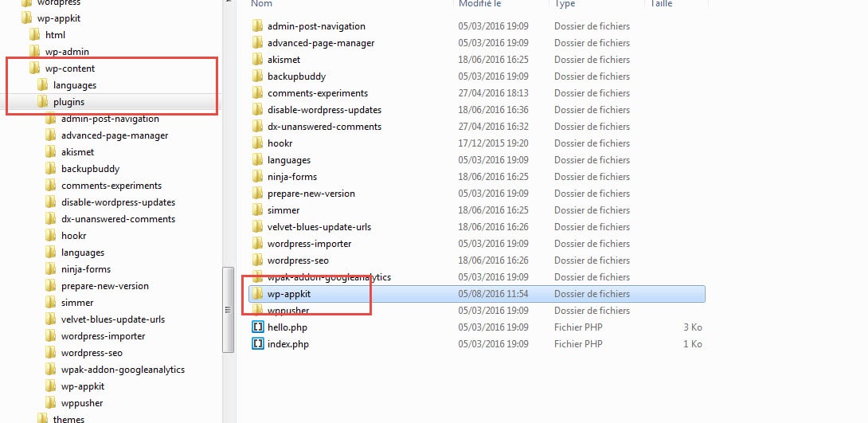Click wp-appkit date 05/08/2016 11:54
This screenshot has width=868, height=423.
point(493,294)
